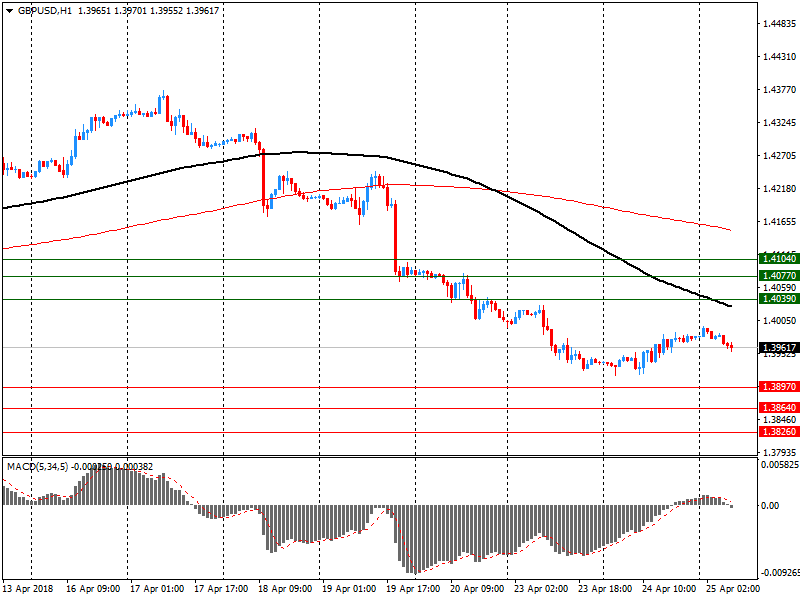Click the 1.40050 price scale value
The image size is (800, 600).
point(779,321)
